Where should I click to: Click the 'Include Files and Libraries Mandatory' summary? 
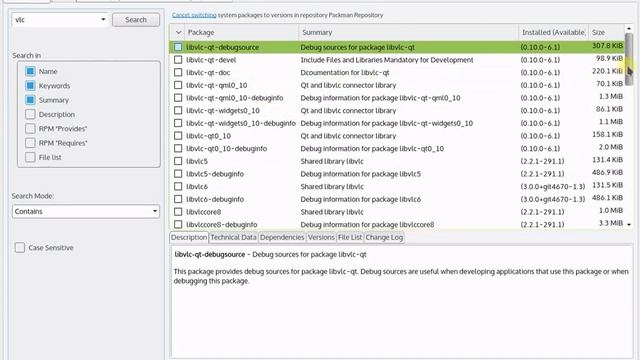pyautogui.click(x=387, y=60)
